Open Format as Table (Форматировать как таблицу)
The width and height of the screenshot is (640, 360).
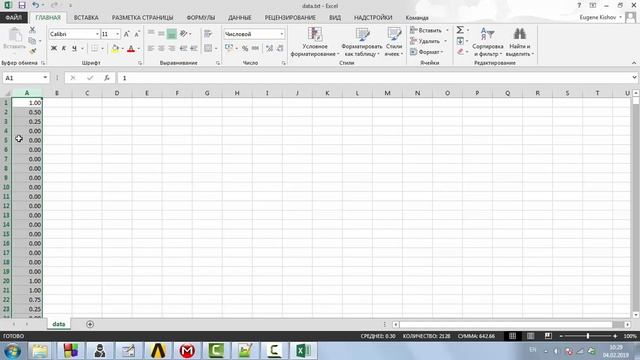point(362,42)
